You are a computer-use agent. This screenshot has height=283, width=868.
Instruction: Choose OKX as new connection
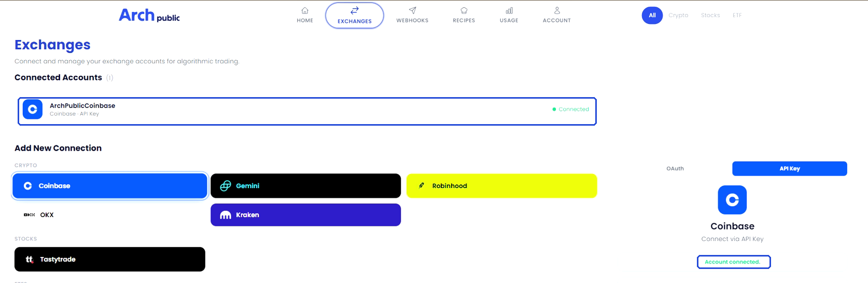coord(110,215)
